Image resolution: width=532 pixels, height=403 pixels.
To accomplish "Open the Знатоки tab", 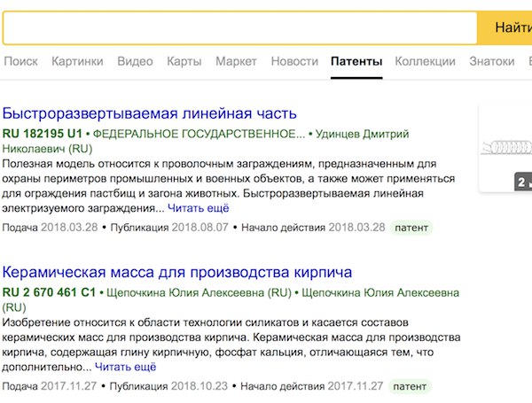I will (x=492, y=61).
